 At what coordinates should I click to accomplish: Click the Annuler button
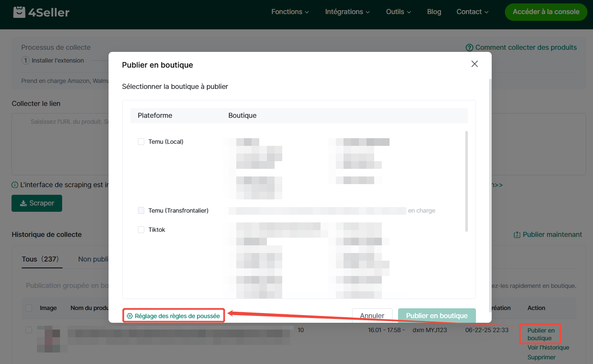pyautogui.click(x=372, y=316)
